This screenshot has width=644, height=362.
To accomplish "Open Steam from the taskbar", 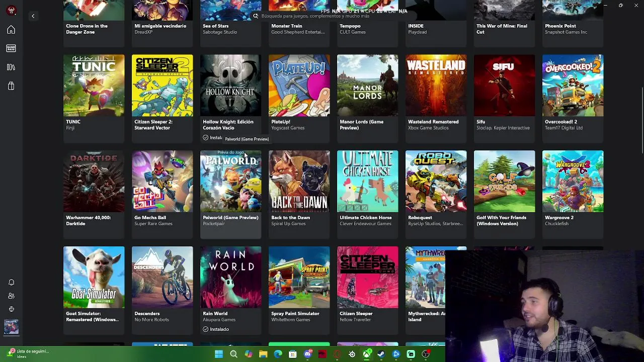I will click(x=381, y=354).
